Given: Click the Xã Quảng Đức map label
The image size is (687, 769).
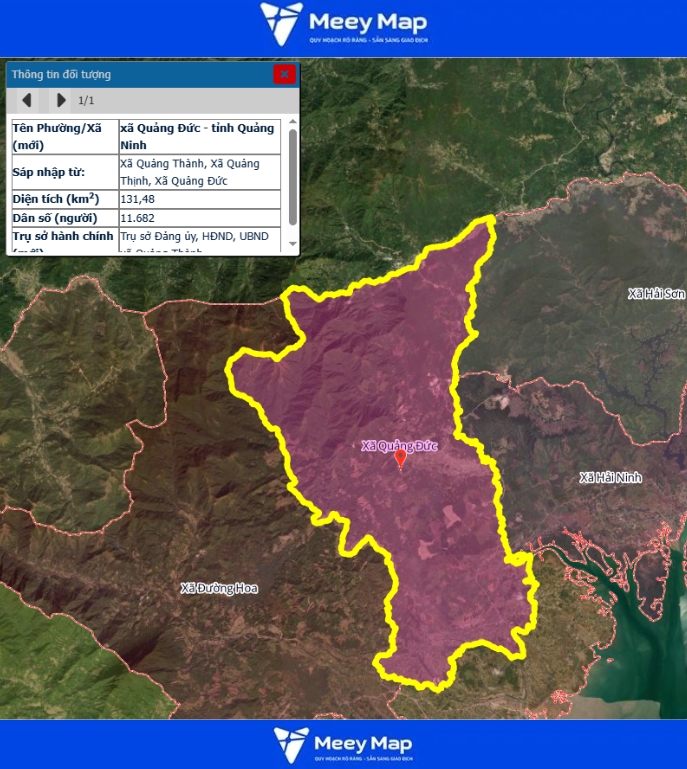Looking at the screenshot, I should [x=400, y=446].
